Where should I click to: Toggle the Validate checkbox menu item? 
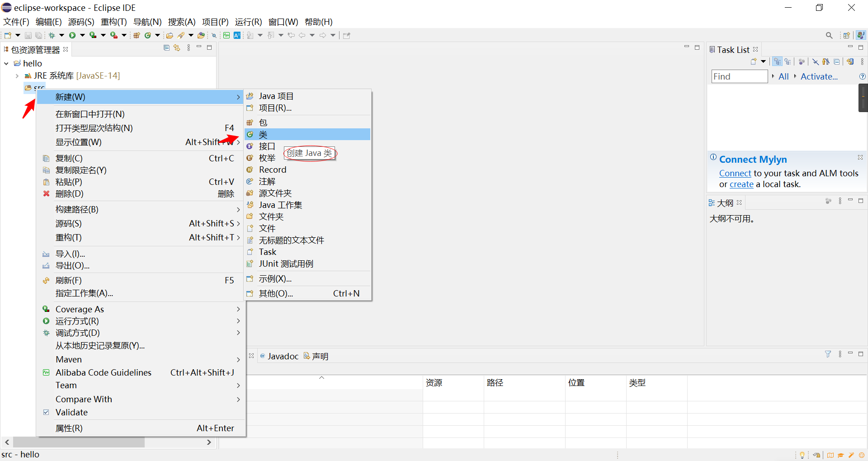pyautogui.click(x=46, y=412)
